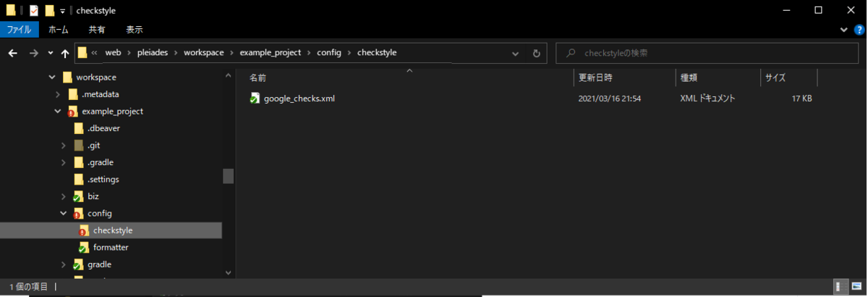
Task: Select the .dbeaver folder in tree
Action: click(103, 128)
